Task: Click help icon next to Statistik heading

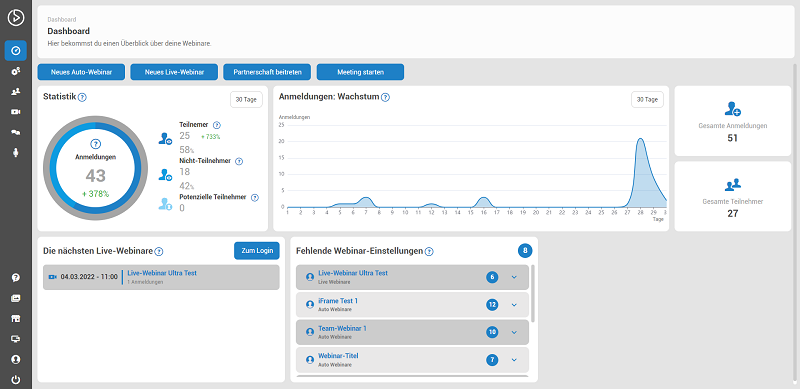Action: coord(82,97)
